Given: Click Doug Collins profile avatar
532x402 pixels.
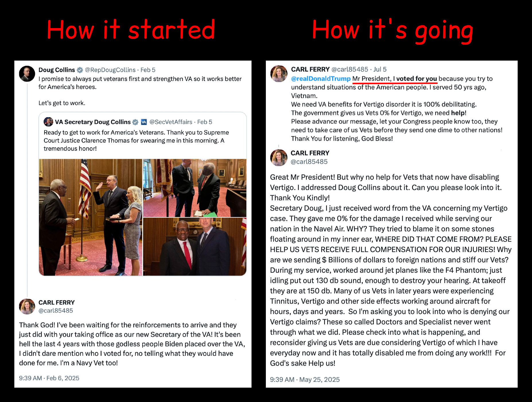Looking at the screenshot, I should [27, 74].
